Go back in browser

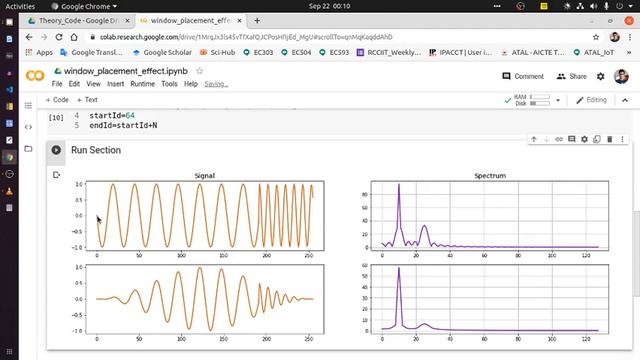(x=29, y=37)
